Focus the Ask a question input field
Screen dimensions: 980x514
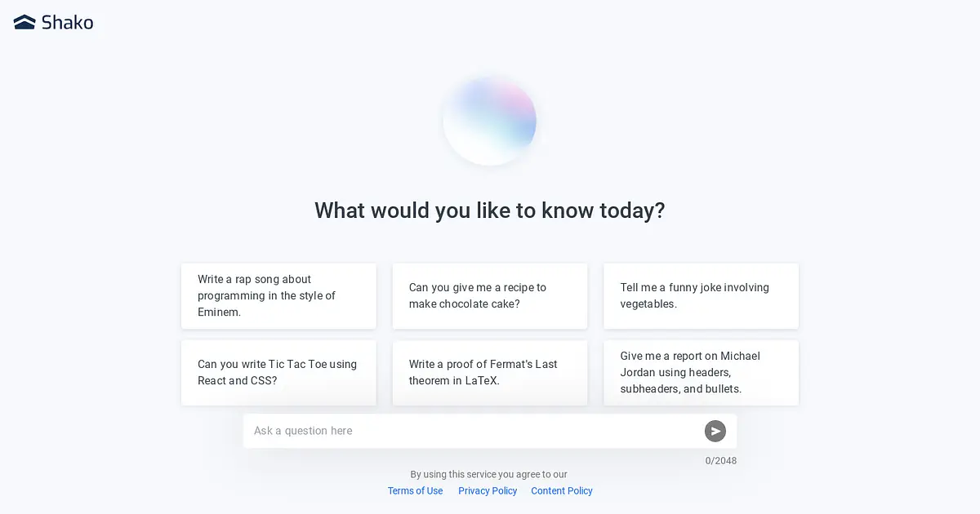[x=474, y=431]
